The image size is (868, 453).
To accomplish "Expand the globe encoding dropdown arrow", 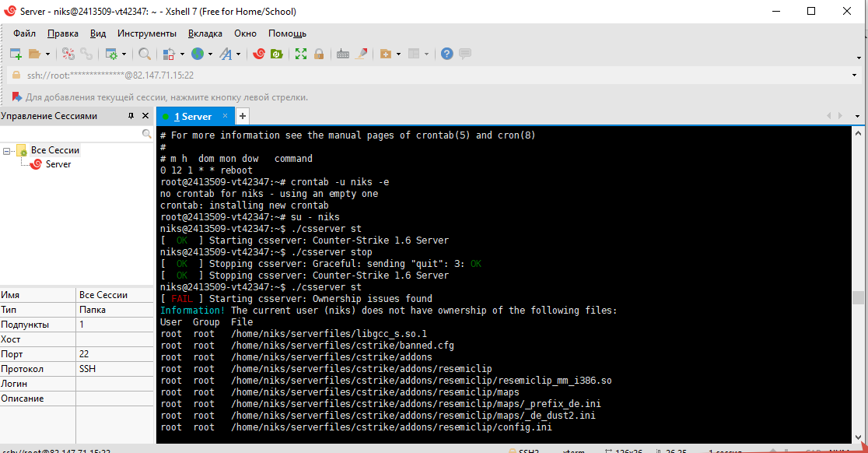I will coord(210,54).
